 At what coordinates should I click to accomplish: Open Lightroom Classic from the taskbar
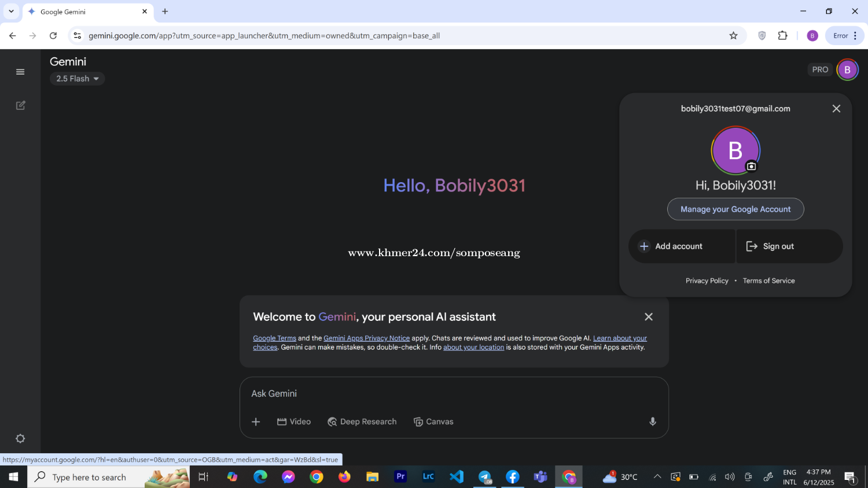[428, 477]
